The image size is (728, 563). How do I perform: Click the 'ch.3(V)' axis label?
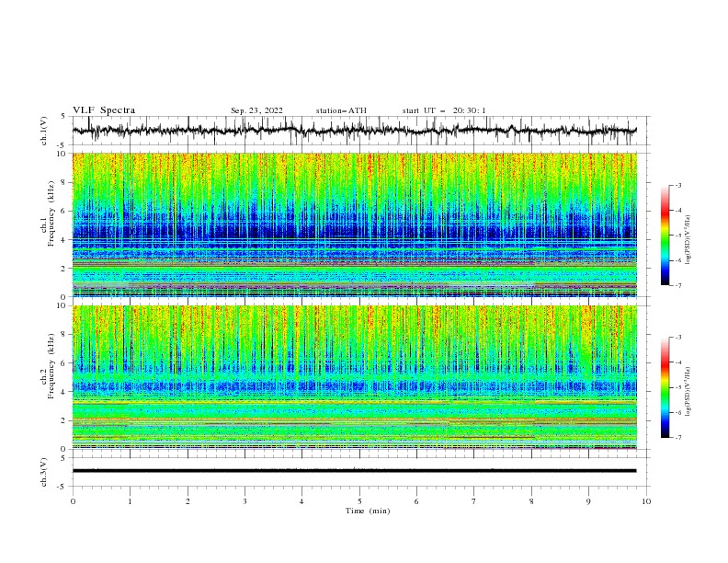(44, 472)
